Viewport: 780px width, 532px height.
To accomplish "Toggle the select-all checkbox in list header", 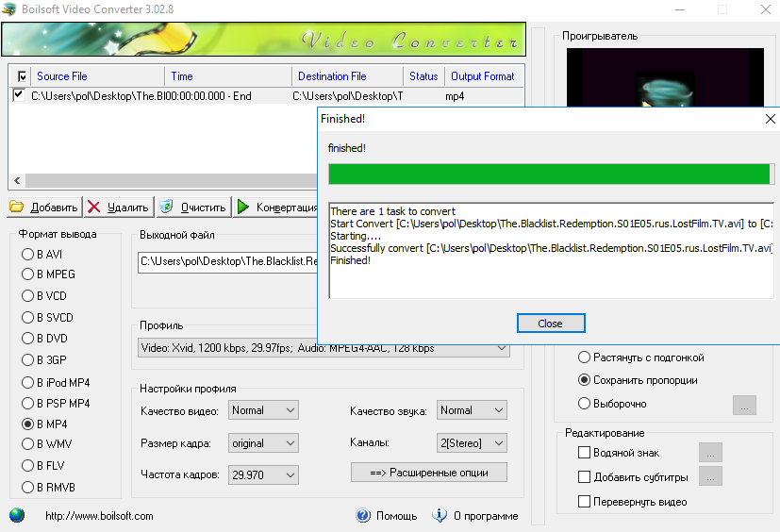I will (x=22, y=76).
